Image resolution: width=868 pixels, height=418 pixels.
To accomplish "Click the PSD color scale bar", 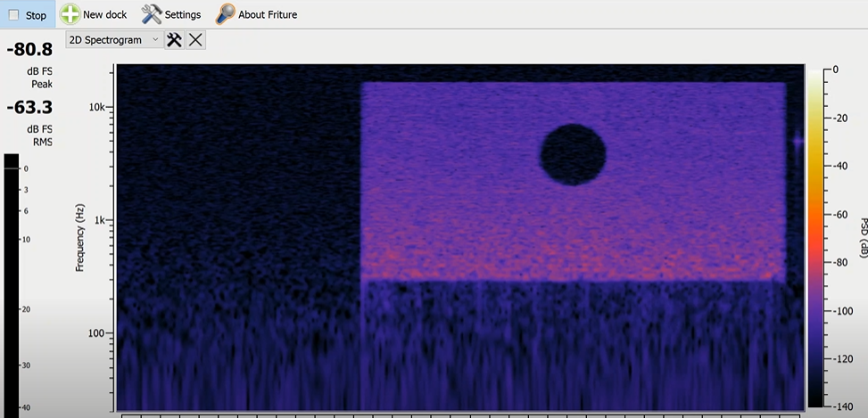I will click(x=814, y=238).
